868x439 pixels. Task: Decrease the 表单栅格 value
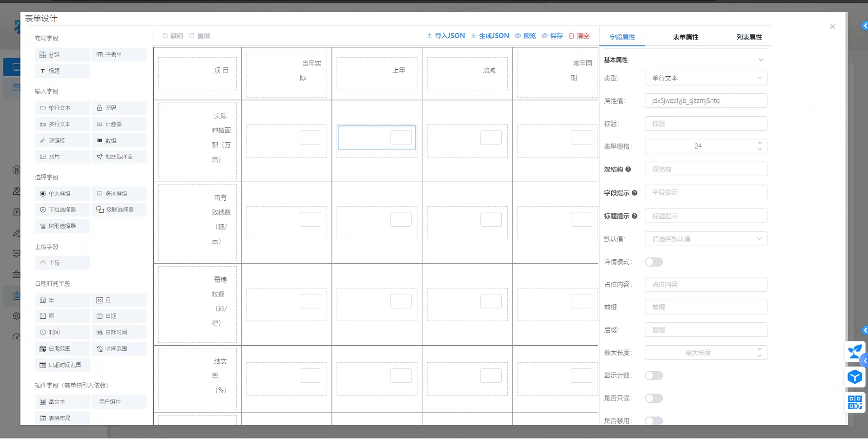760,149
